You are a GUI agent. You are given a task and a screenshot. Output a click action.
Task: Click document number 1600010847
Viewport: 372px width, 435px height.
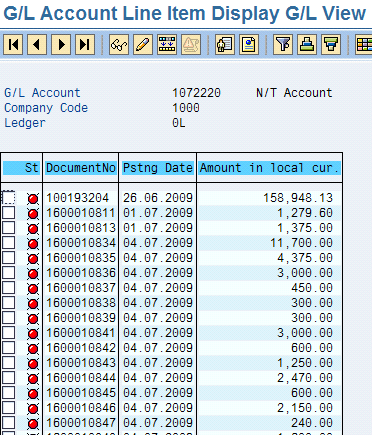pyautogui.click(x=81, y=423)
